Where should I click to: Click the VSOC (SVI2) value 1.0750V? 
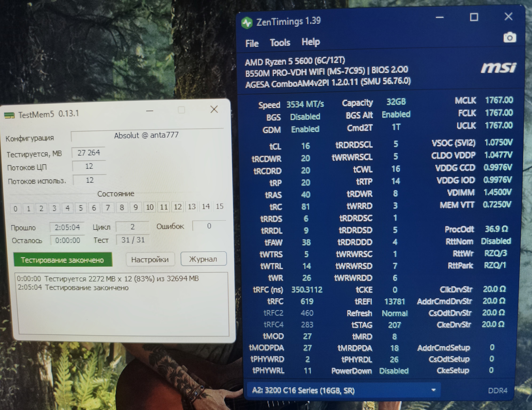click(499, 143)
